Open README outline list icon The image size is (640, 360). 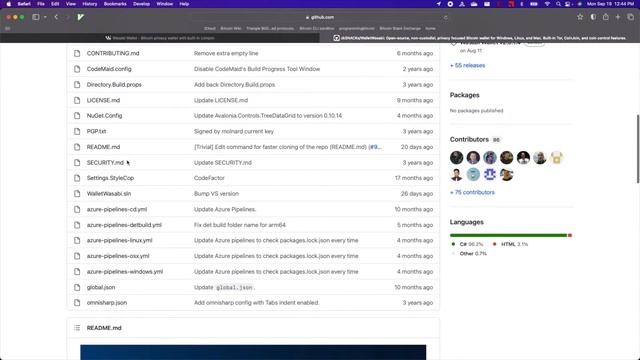point(77,328)
